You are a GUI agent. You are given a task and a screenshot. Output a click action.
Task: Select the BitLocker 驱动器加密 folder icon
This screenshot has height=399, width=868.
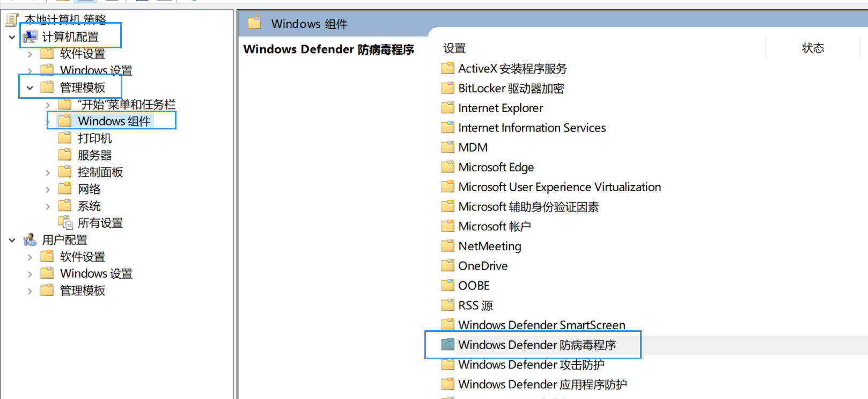coord(447,88)
